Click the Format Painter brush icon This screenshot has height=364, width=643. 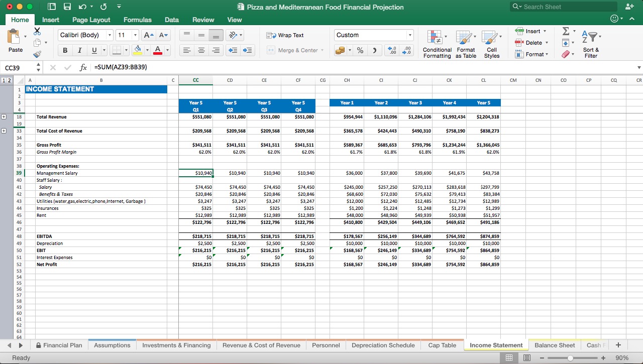click(37, 54)
